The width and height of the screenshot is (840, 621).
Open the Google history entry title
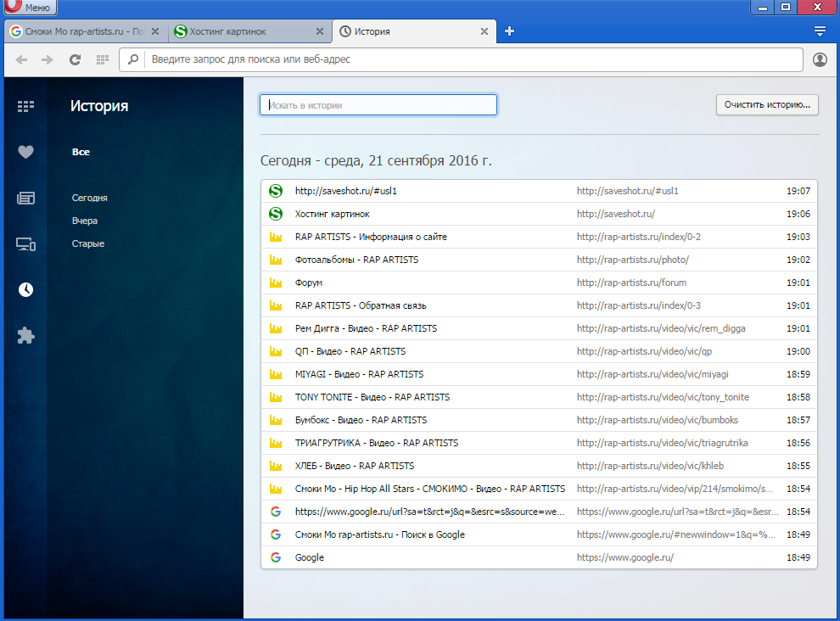(x=309, y=557)
